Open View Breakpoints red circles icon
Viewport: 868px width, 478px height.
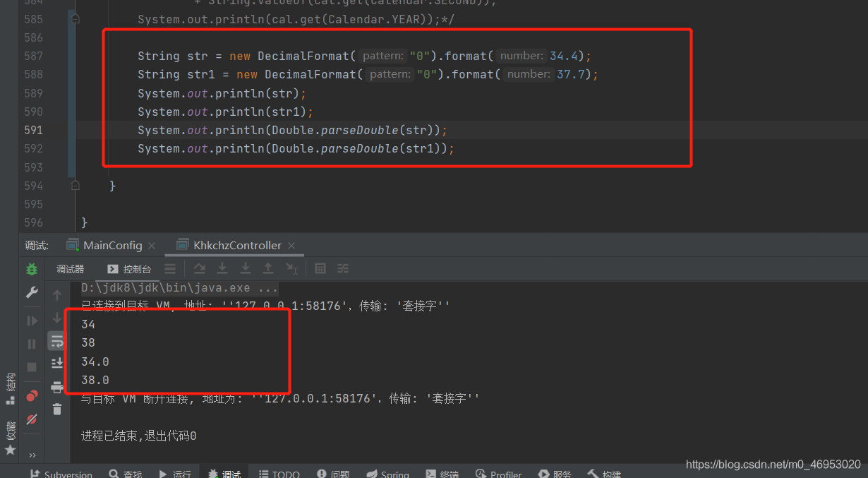[32, 396]
